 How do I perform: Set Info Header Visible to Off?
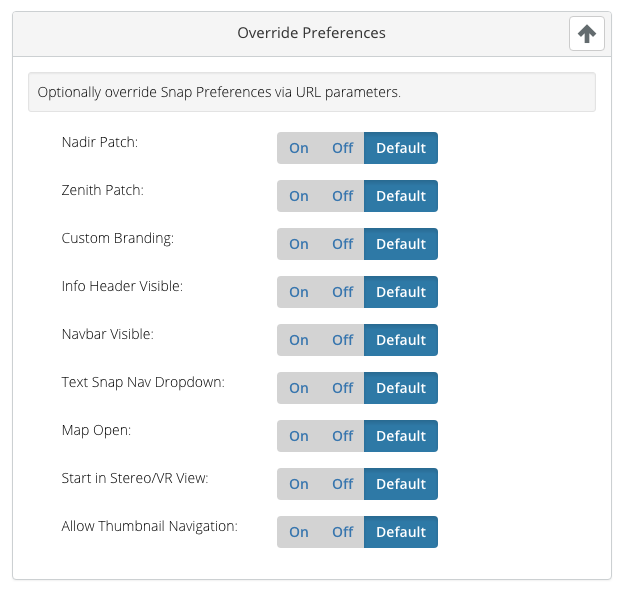tap(342, 292)
